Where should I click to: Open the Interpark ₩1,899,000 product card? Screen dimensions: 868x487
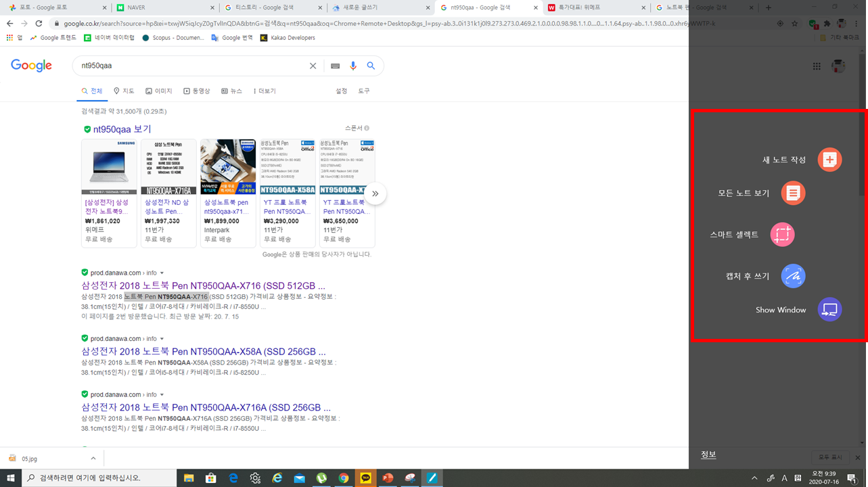pyautogui.click(x=228, y=193)
